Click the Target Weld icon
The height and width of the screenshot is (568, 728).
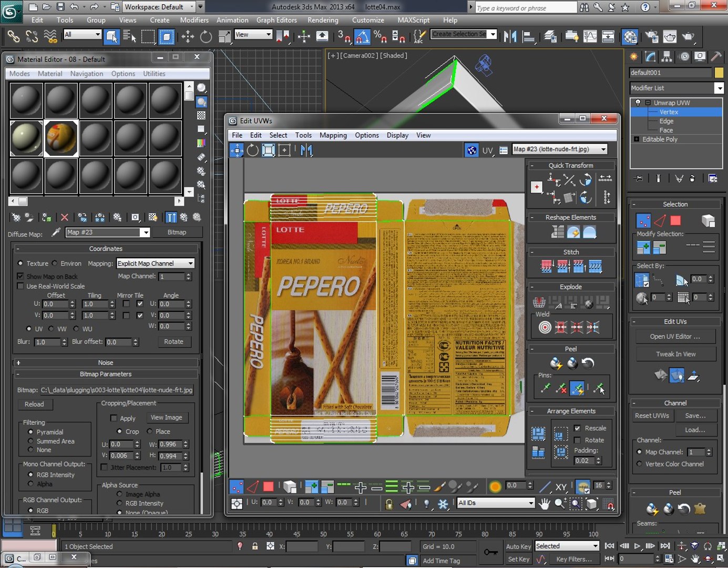pos(545,328)
